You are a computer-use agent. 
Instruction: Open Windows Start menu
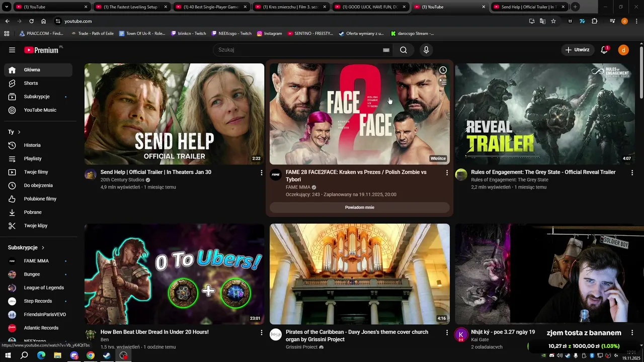pos(8,355)
